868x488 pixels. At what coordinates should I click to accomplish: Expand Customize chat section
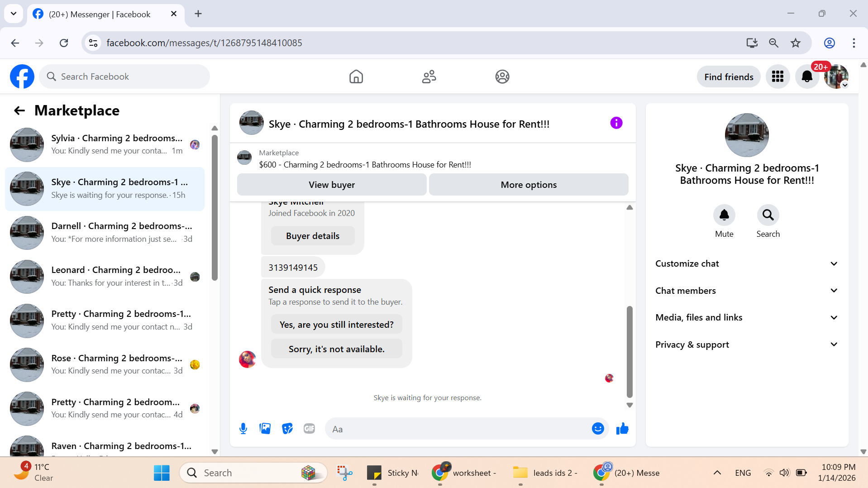tap(747, 263)
